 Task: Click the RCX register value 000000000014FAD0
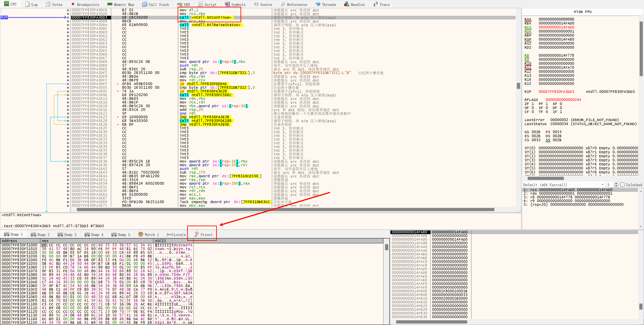(x=556, y=27)
